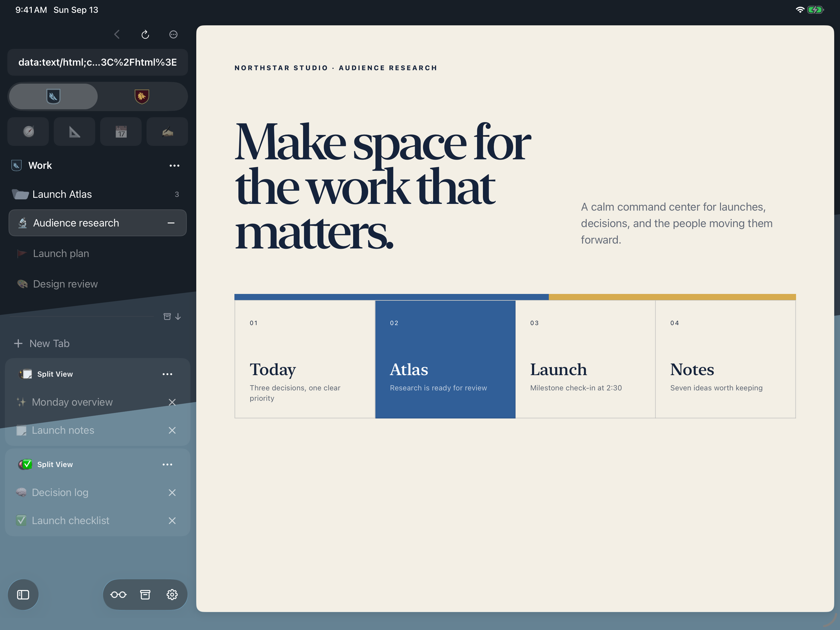Close the Decision log tab
This screenshot has width=840, height=630.
[x=172, y=493]
